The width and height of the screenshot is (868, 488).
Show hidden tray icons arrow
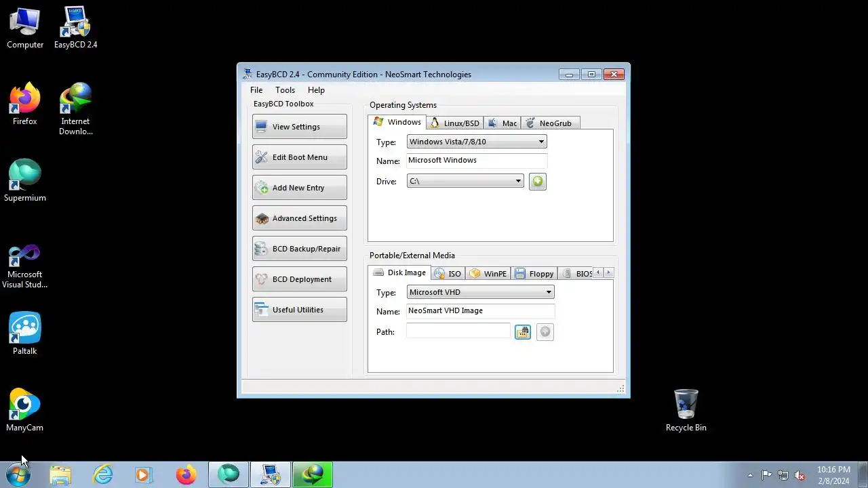[x=750, y=475]
